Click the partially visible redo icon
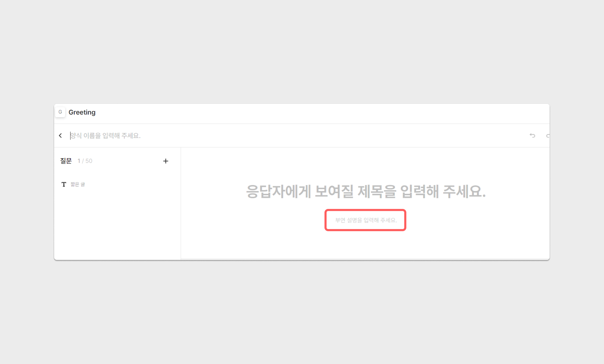 click(x=548, y=136)
